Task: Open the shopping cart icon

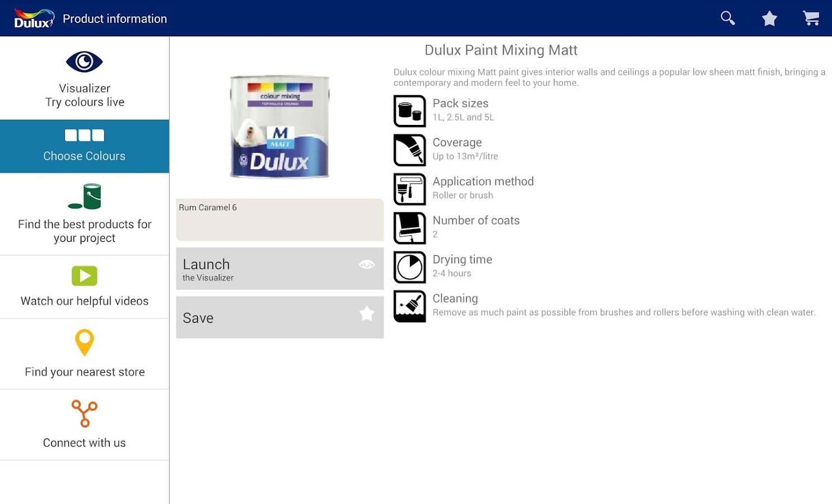Action: (811, 18)
